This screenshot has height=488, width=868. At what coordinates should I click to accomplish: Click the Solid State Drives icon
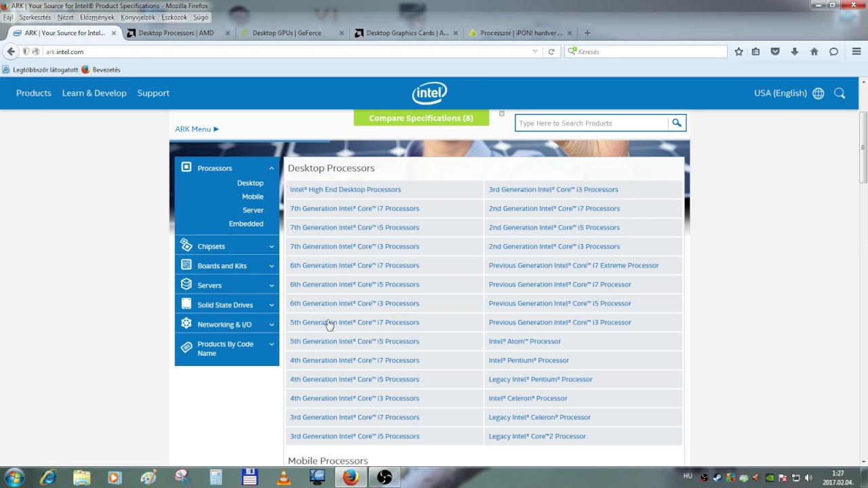pyautogui.click(x=186, y=304)
